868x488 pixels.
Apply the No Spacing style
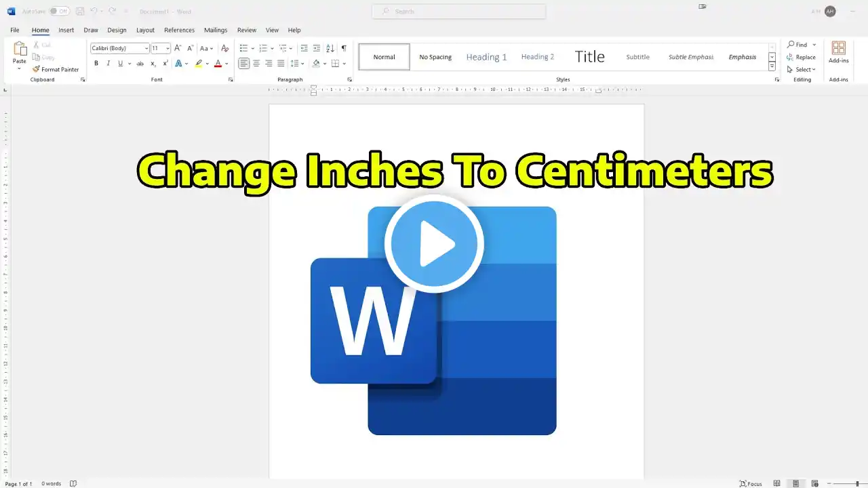(435, 57)
